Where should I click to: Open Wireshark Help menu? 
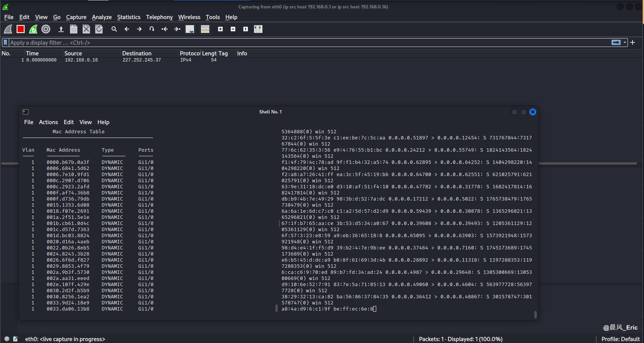(231, 17)
